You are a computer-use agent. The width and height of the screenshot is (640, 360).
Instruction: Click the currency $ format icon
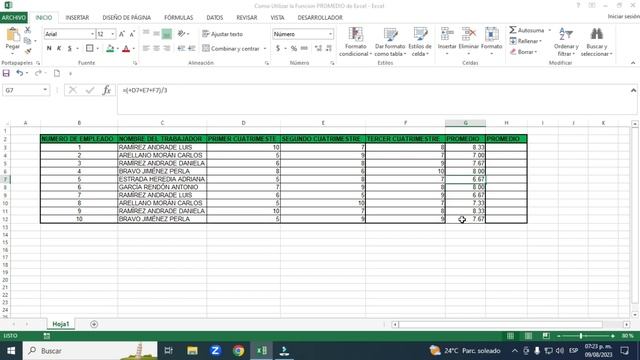point(278,48)
